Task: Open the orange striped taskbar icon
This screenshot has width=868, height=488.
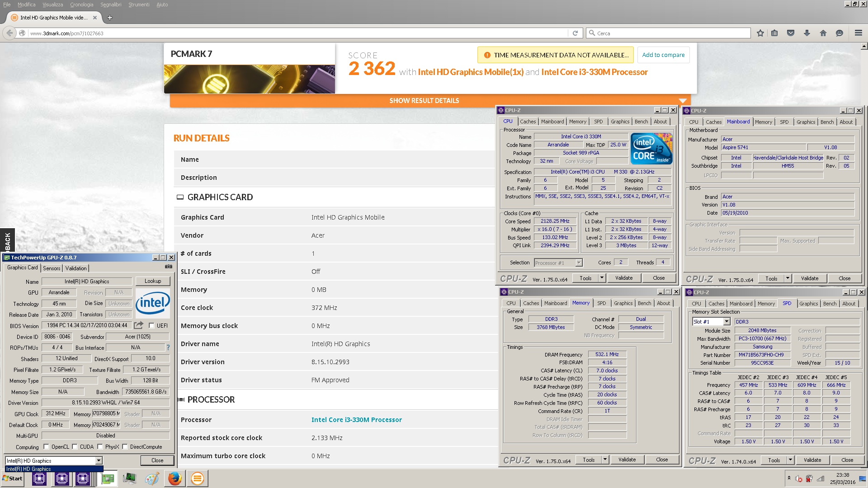Action: 197,479
